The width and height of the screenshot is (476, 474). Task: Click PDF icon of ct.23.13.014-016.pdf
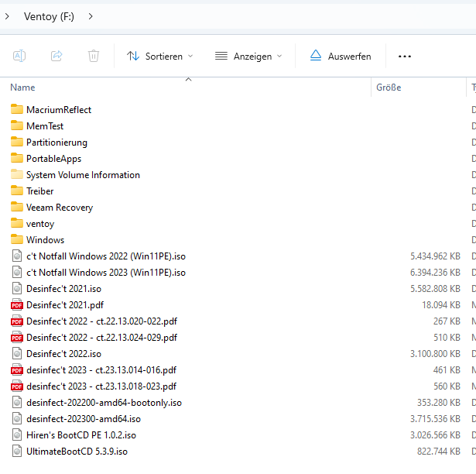pos(17,369)
